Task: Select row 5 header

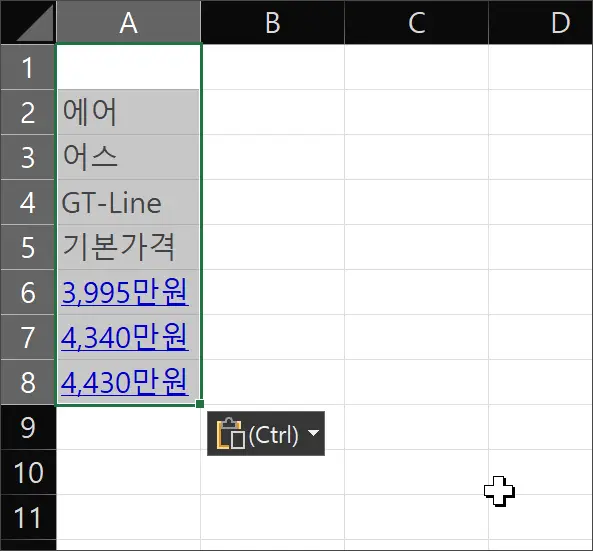Action: coord(28,247)
